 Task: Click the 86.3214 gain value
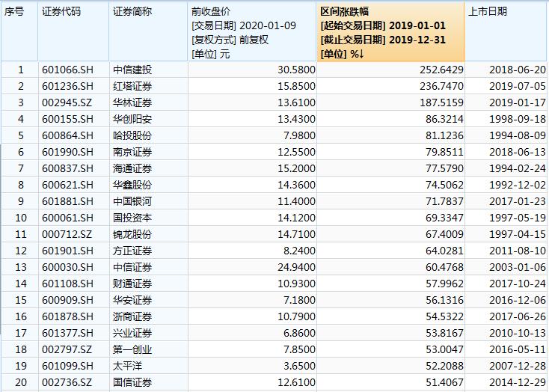[x=444, y=119]
